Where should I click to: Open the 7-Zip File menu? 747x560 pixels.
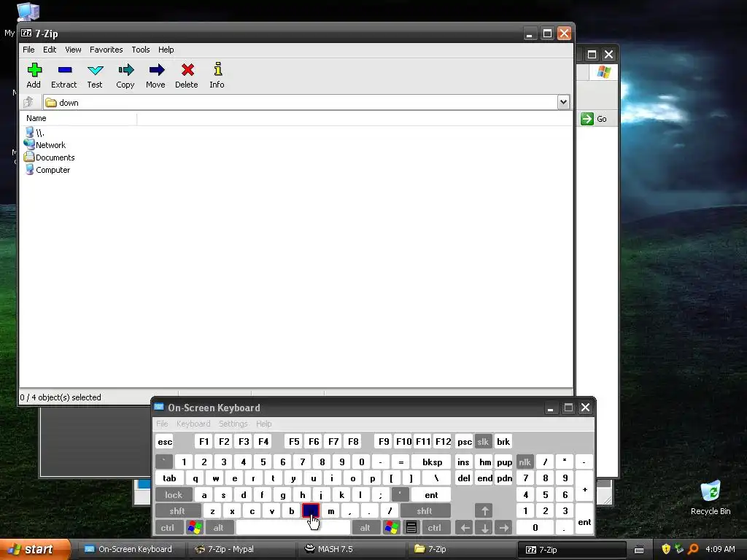[28, 50]
